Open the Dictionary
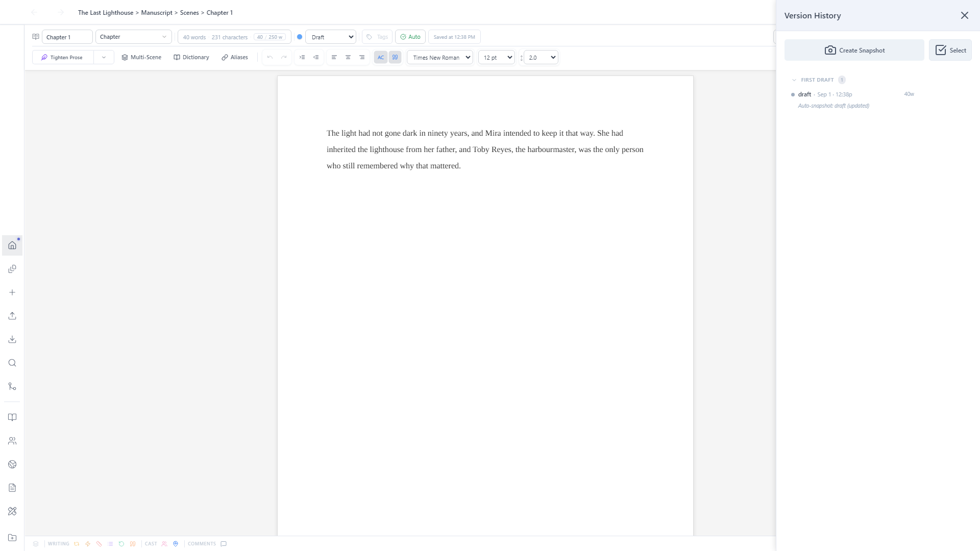980x551 pixels. 191,57
